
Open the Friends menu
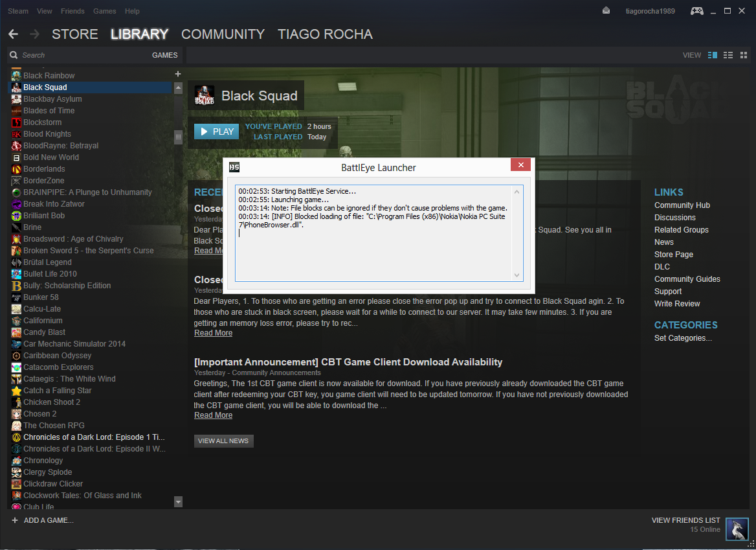72,11
